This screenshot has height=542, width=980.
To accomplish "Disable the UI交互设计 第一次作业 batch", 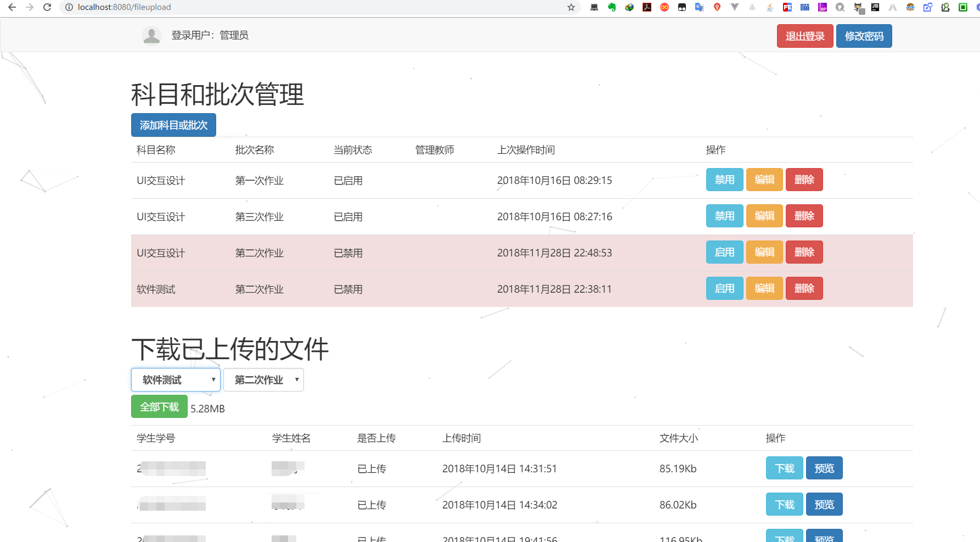I will tap(724, 180).
